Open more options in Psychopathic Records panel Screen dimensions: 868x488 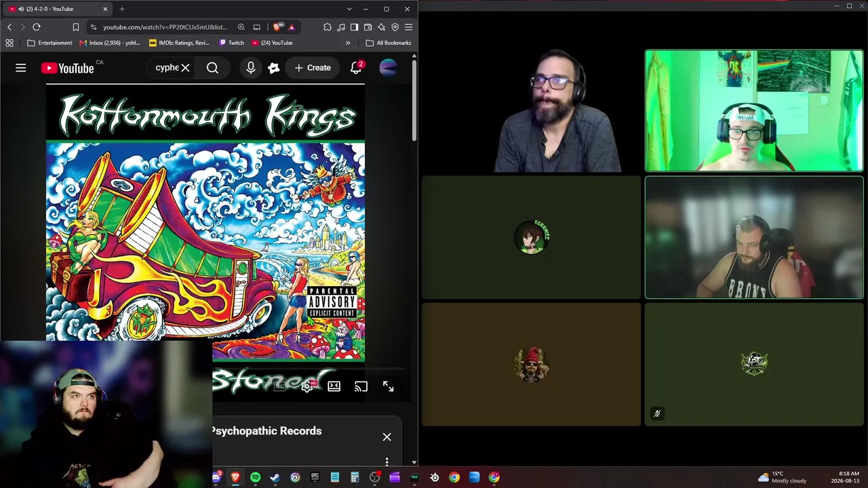point(387,462)
